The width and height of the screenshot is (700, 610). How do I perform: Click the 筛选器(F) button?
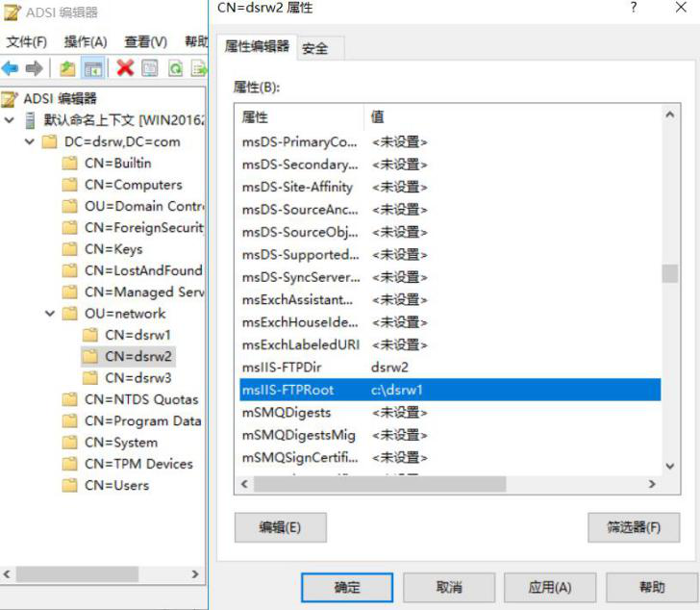[x=634, y=527]
